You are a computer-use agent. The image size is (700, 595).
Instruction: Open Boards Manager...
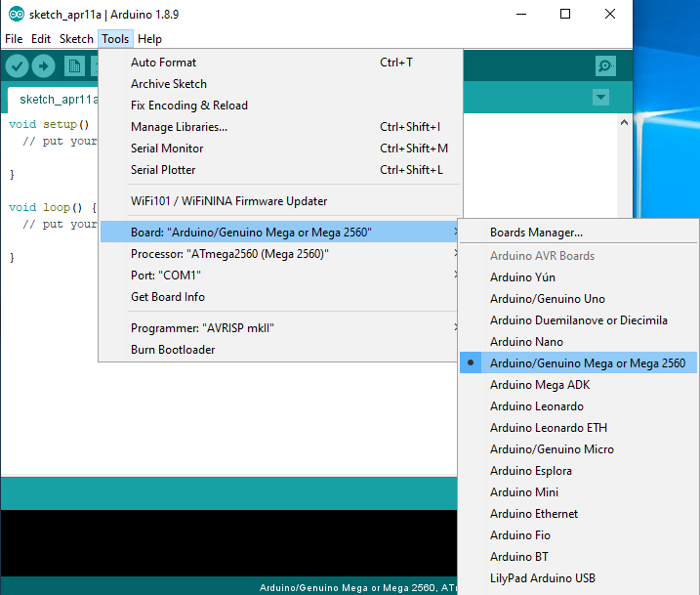pyautogui.click(x=536, y=233)
